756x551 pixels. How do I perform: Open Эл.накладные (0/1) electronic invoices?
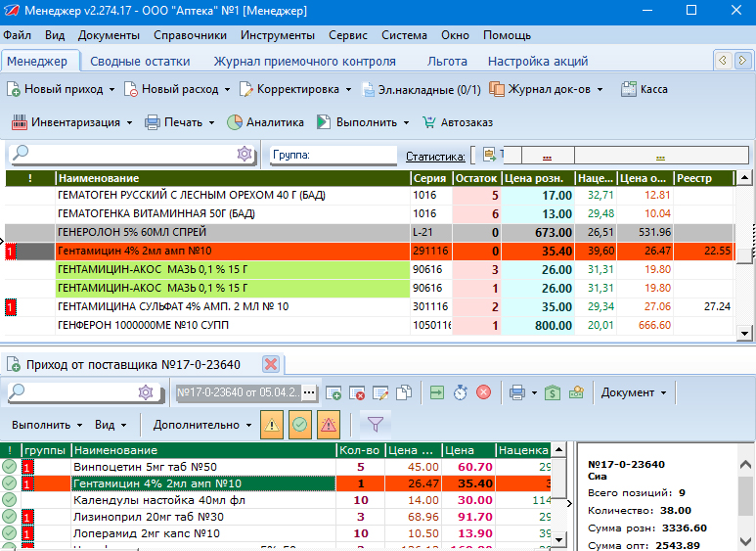point(422,89)
